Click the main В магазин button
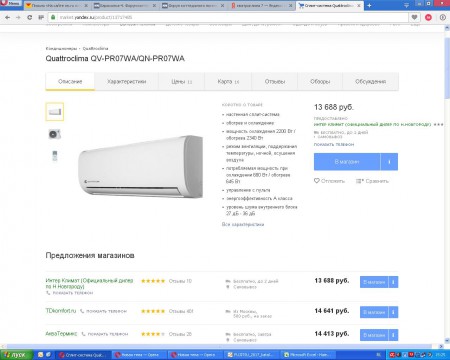Viewport: 450px width, 360px height. (x=347, y=162)
